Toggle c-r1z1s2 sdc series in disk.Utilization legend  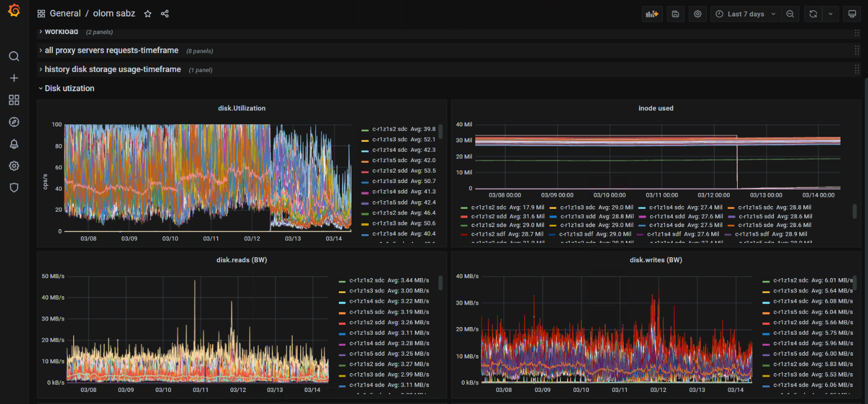390,129
